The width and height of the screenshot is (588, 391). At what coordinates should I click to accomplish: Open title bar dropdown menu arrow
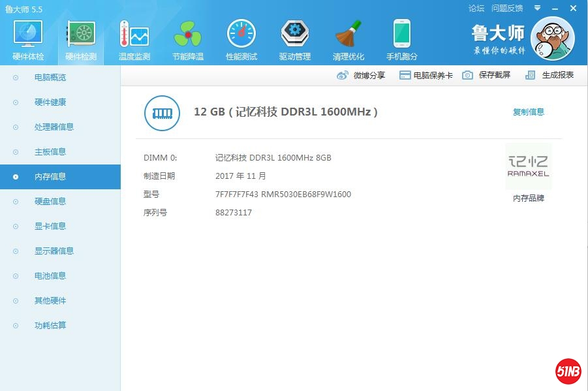click(x=537, y=8)
